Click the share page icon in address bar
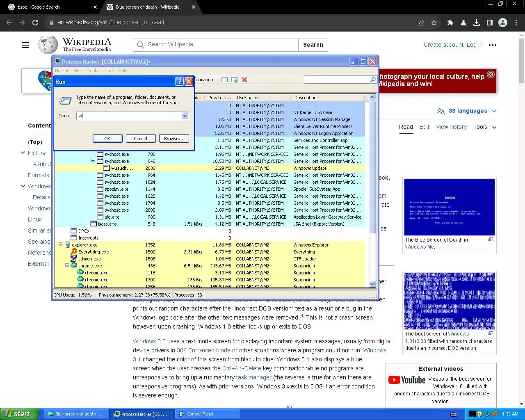 coord(421,23)
